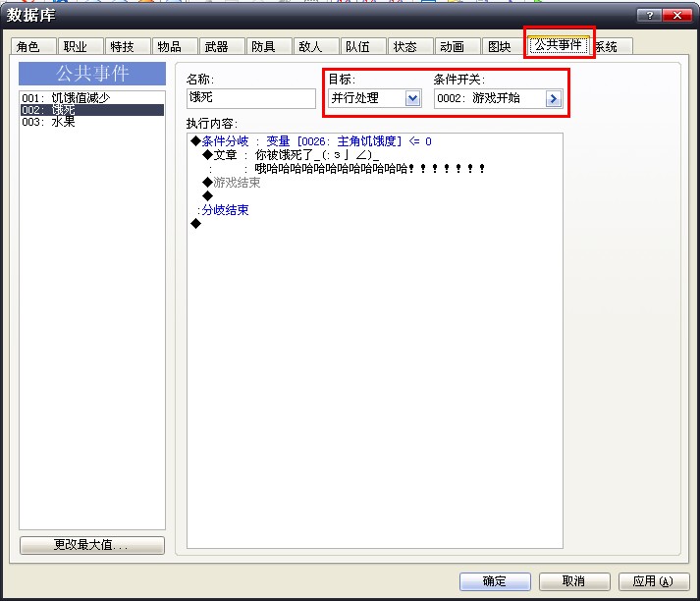Select the 状态 tab
Viewport: 700px width, 601px height.
[410, 46]
